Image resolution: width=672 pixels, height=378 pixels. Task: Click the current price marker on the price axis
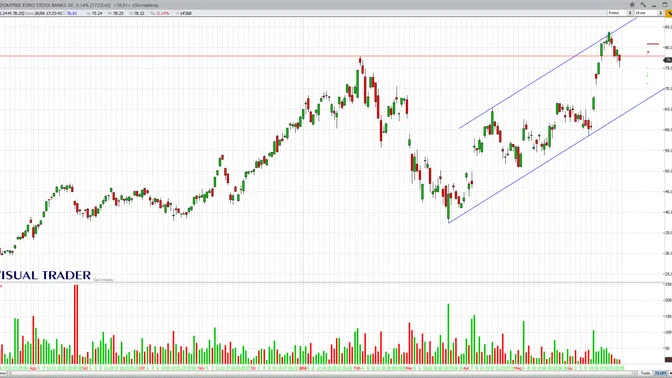[668, 60]
